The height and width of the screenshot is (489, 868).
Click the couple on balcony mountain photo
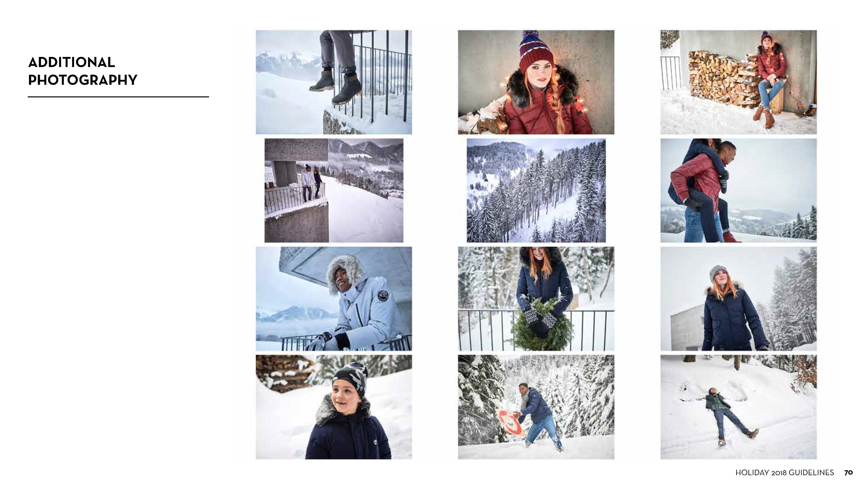coord(334,190)
